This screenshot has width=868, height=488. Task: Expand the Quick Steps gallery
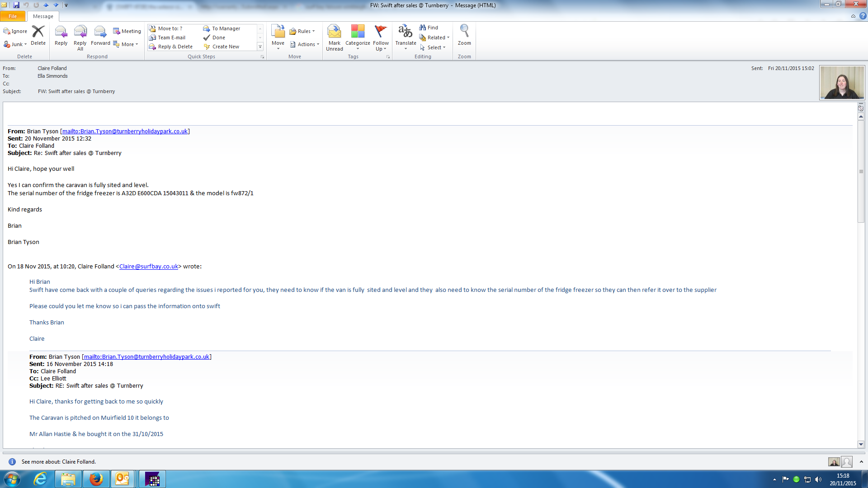tap(260, 47)
